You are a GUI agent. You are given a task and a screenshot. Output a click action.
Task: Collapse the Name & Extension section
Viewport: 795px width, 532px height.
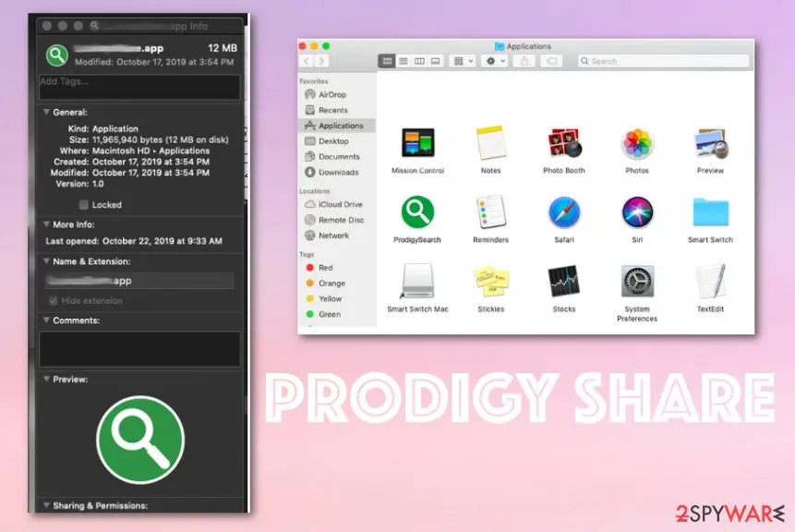point(47,261)
